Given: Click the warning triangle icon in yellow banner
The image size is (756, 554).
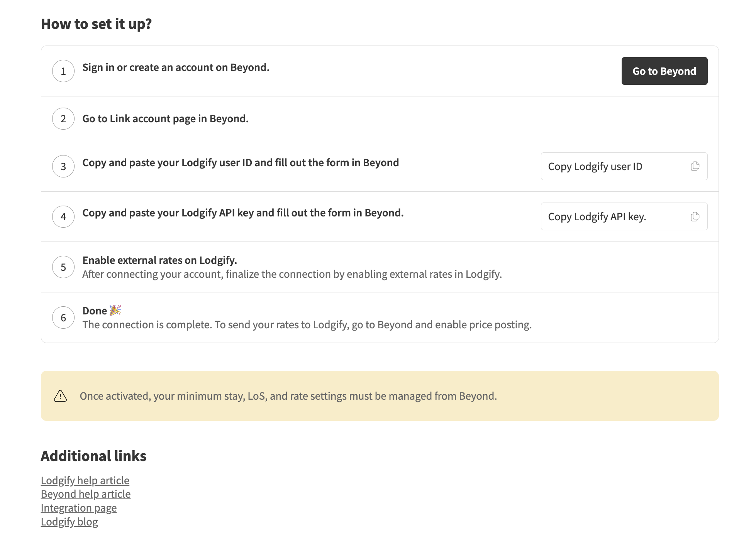Looking at the screenshot, I should tap(60, 396).
